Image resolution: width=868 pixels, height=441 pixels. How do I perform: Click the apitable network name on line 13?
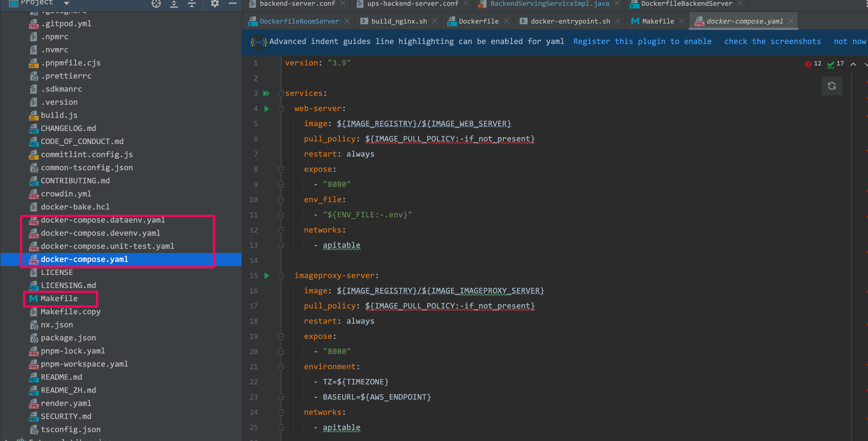point(341,245)
